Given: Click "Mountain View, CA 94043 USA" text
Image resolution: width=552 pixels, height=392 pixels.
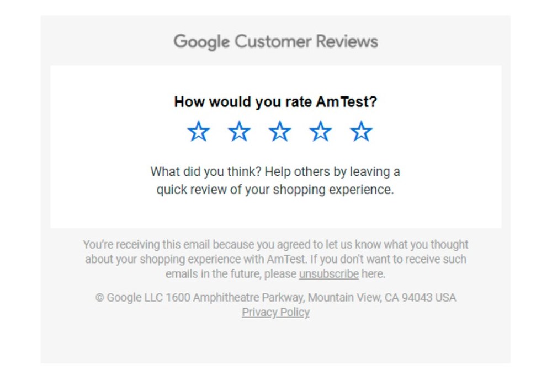Looking at the screenshot, I should (382, 298).
